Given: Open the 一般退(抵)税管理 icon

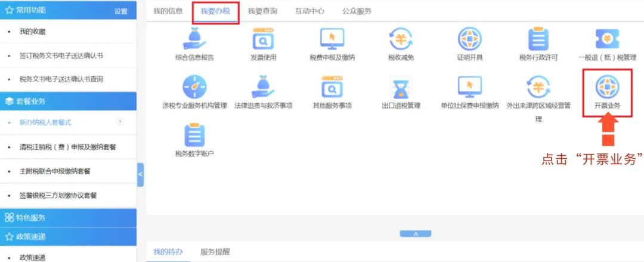Looking at the screenshot, I should tap(608, 39).
